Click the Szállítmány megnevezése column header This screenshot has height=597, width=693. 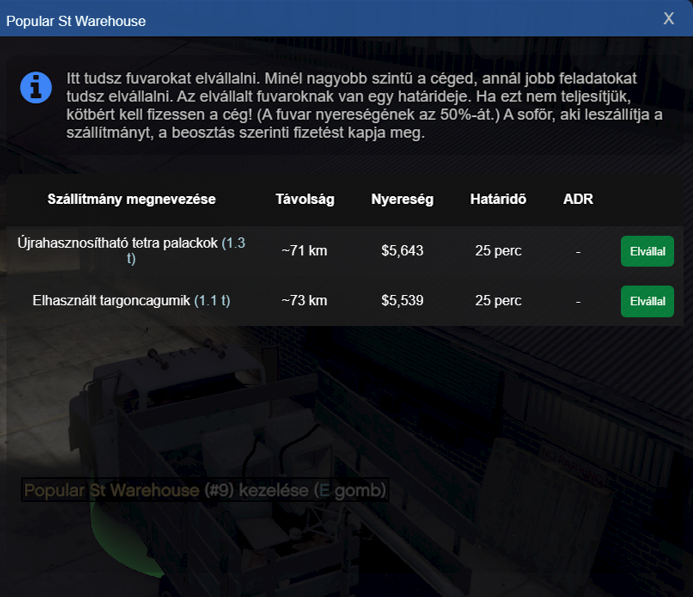point(131,199)
